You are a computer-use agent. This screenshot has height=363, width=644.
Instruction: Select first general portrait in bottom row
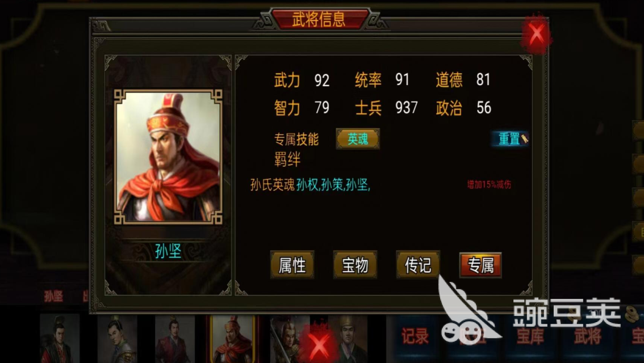pyautogui.click(x=60, y=339)
